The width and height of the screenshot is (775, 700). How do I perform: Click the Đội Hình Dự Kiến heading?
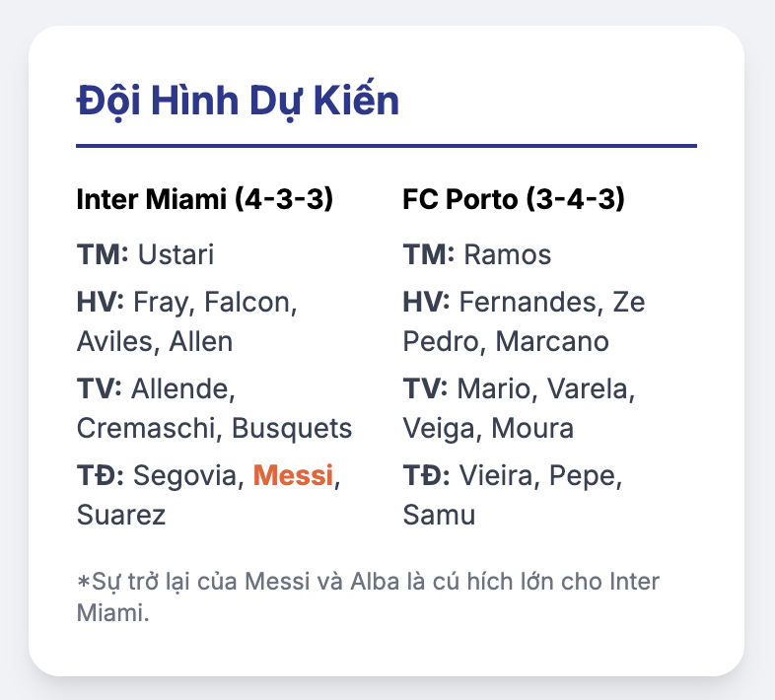(238, 101)
